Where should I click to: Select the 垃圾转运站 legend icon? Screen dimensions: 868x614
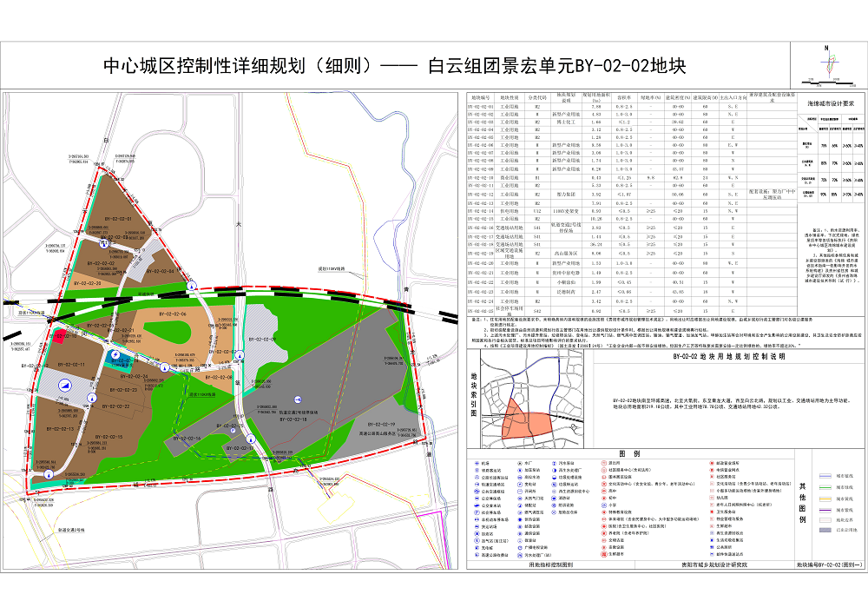pyautogui.click(x=554, y=485)
